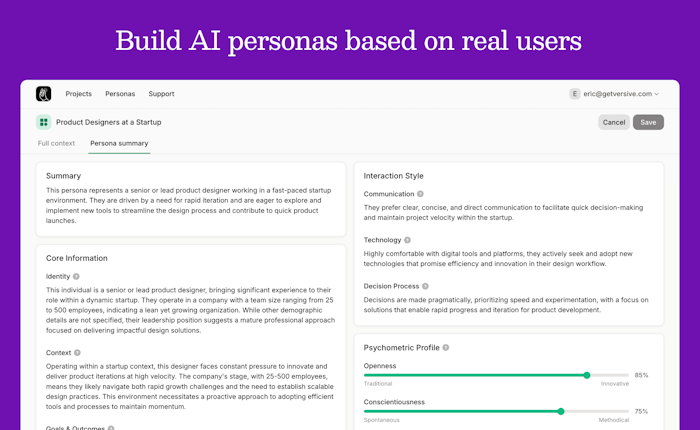
Task: Click the Summary paragraph text
Action: (x=189, y=205)
